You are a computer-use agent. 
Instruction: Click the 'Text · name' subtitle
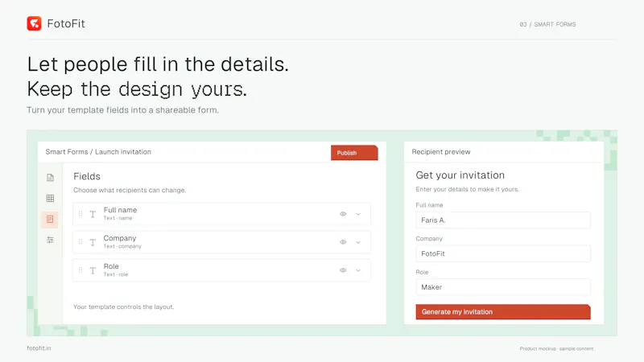118,218
